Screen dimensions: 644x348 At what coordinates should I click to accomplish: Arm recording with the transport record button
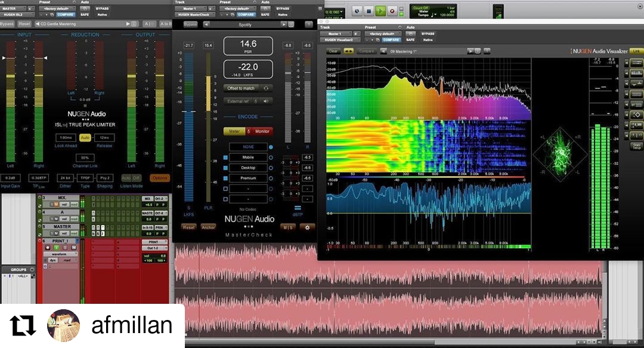tap(392, 11)
